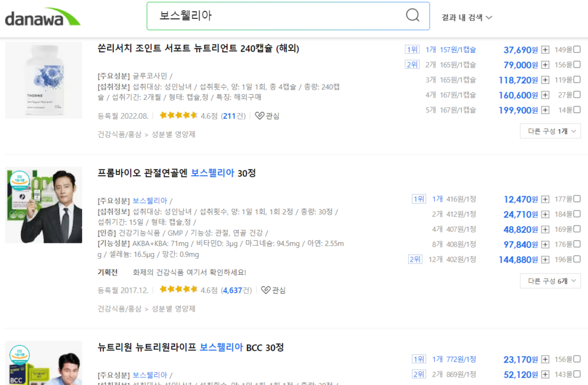Check the box beside 119몰
Viewport: 588px width, 385px height.
coord(577,79)
